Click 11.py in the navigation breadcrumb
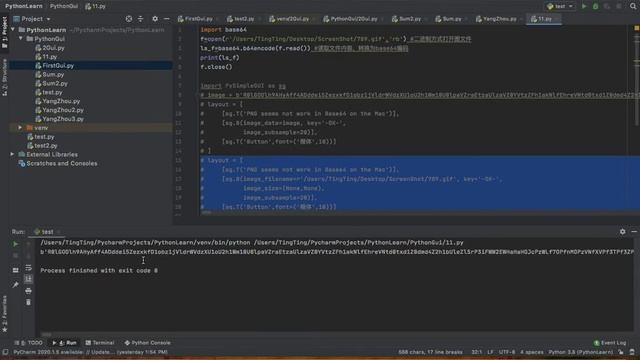 [x=96, y=6]
